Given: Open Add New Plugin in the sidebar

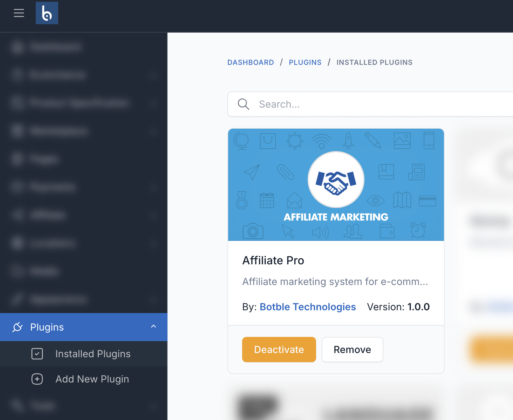Looking at the screenshot, I should [x=92, y=379].
